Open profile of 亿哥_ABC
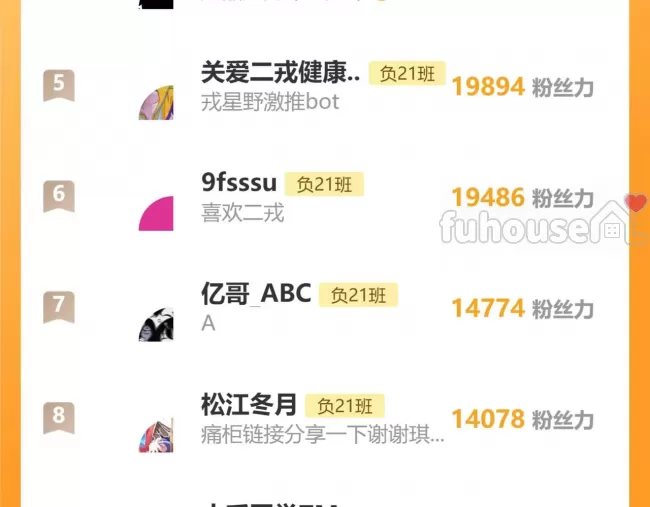The height and width of the screenshot is (507, 650). [x=256, y=294]
